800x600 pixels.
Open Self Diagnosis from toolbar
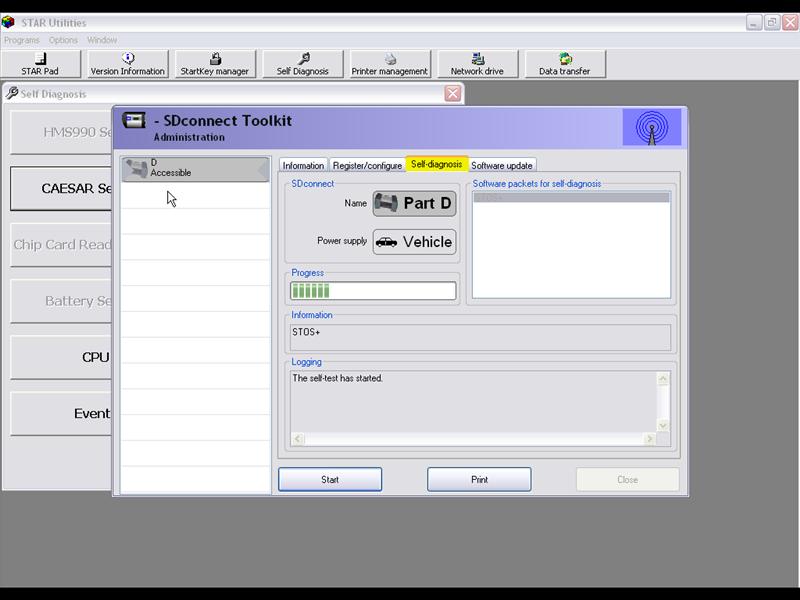[303, 64]
